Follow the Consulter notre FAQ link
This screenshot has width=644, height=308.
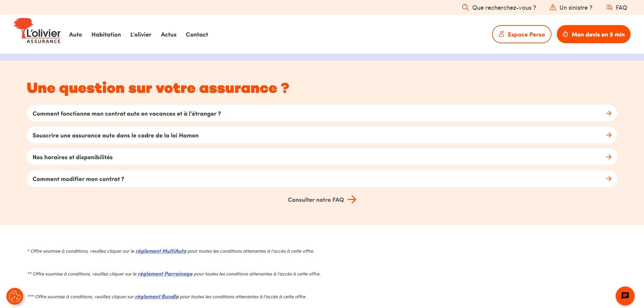point(322,200)
